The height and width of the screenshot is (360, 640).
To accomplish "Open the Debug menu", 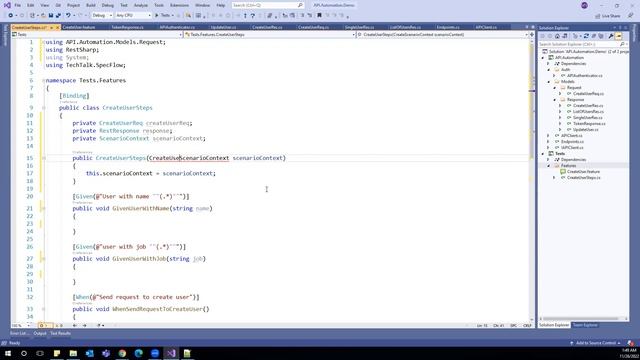I will point(108,5).
